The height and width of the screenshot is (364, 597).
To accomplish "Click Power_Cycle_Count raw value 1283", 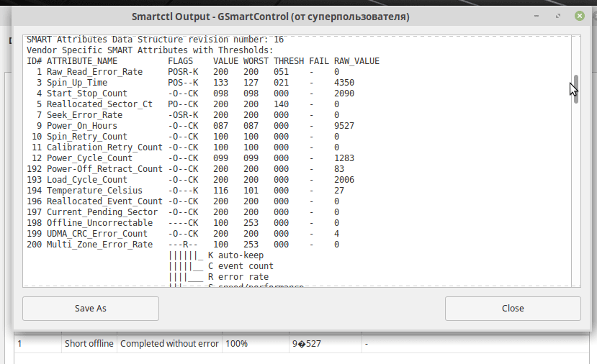I will [344, 158].
